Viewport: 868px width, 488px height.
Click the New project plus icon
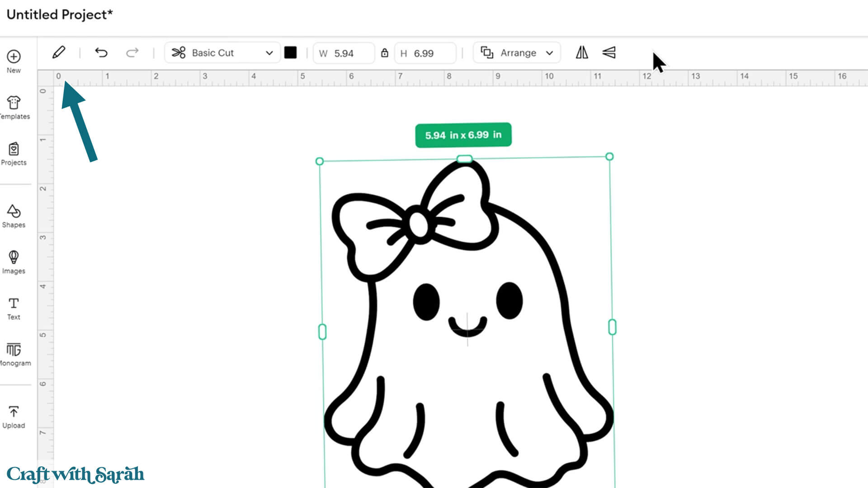pyautogui.click(x=14, y=57)
